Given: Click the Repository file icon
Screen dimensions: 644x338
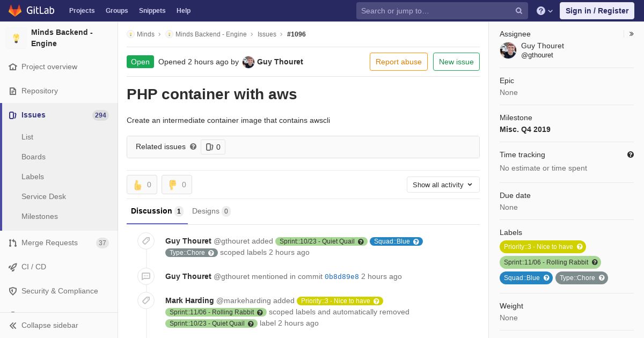Looking at the screenshot, I should (x=13, y=91).
